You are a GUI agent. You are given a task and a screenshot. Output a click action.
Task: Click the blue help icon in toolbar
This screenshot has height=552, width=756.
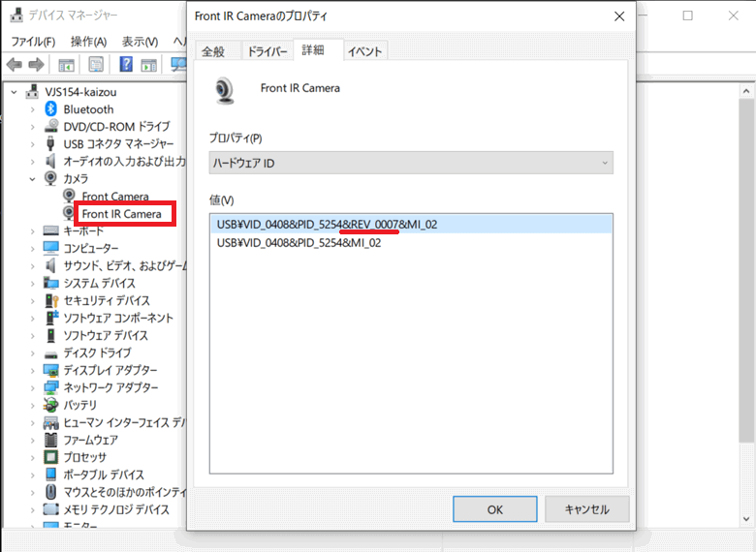point(126,65)
